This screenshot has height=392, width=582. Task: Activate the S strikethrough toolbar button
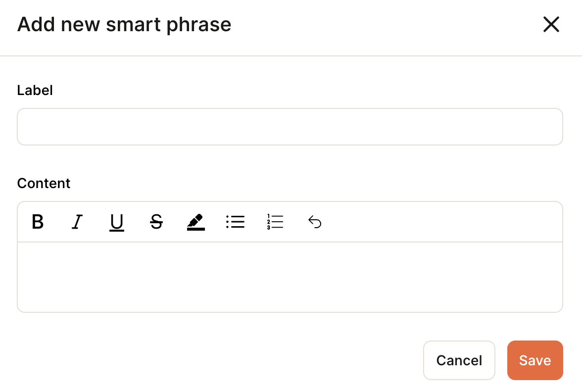tap(156, 222)
